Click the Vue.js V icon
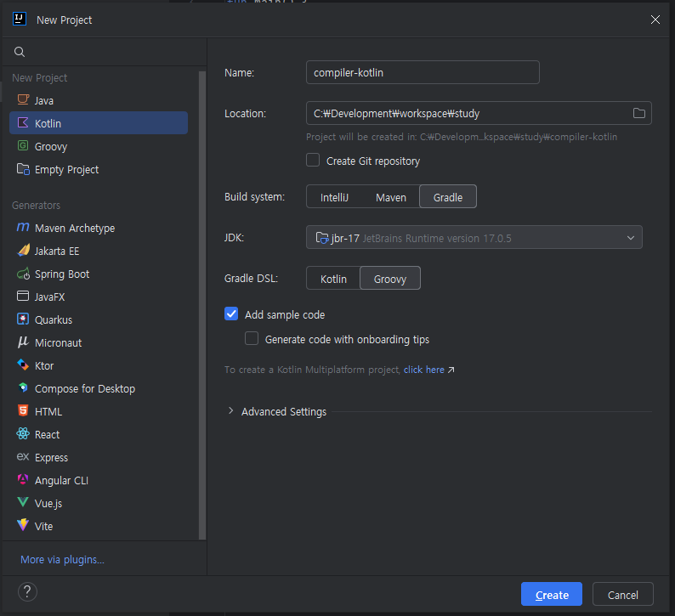The image size is (675, 616). point(23,502)
